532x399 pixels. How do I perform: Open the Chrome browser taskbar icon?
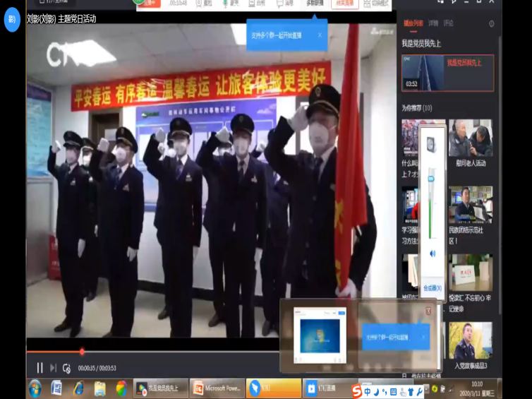pyautogui.click(x=121, y=388)
